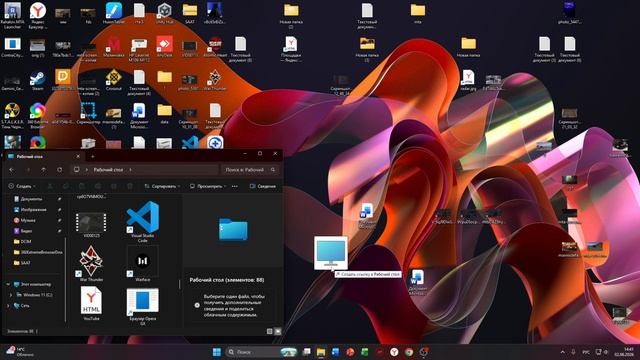Select the War Thunder shortcut in Explorer
Screen dimensions: 640x360
tap(91, 263)
